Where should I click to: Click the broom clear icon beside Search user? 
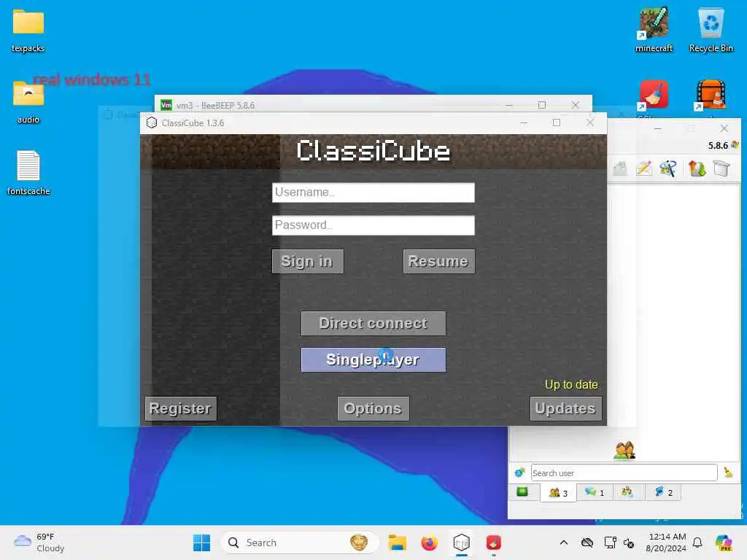729,472
